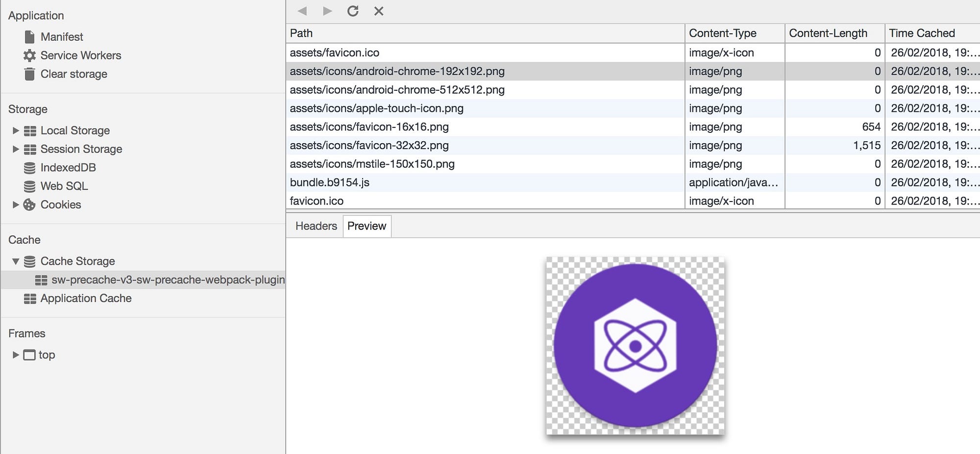Image resolution: width=980 pixels, height=454 pixels.
Task: Select the root favicon.ico row
Action: click(633, 201)
